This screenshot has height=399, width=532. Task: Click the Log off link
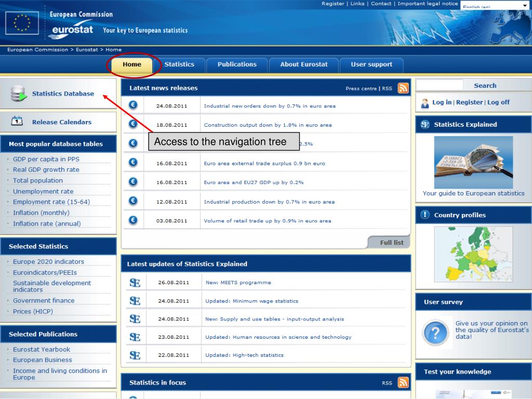tap(498, 102)
